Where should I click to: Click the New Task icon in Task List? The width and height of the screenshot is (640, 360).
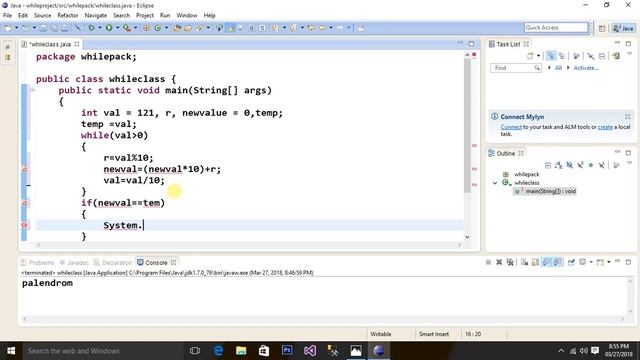click(530, 56)
